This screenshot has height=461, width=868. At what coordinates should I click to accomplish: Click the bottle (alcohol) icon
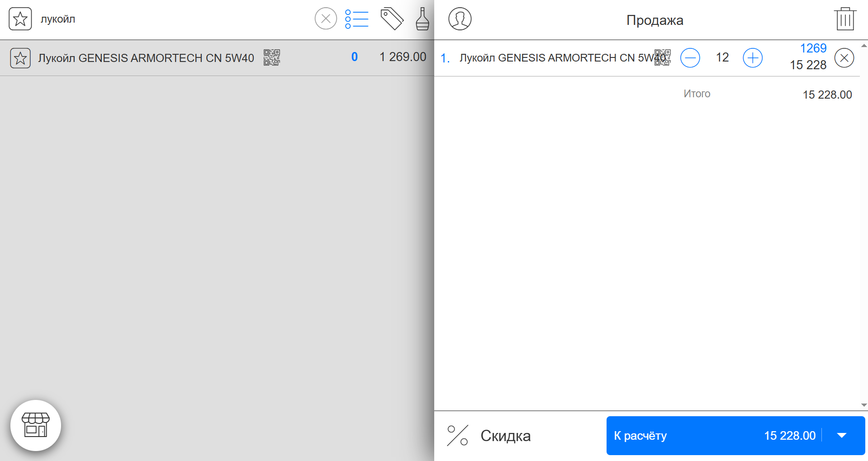click(x=422, y=19)
